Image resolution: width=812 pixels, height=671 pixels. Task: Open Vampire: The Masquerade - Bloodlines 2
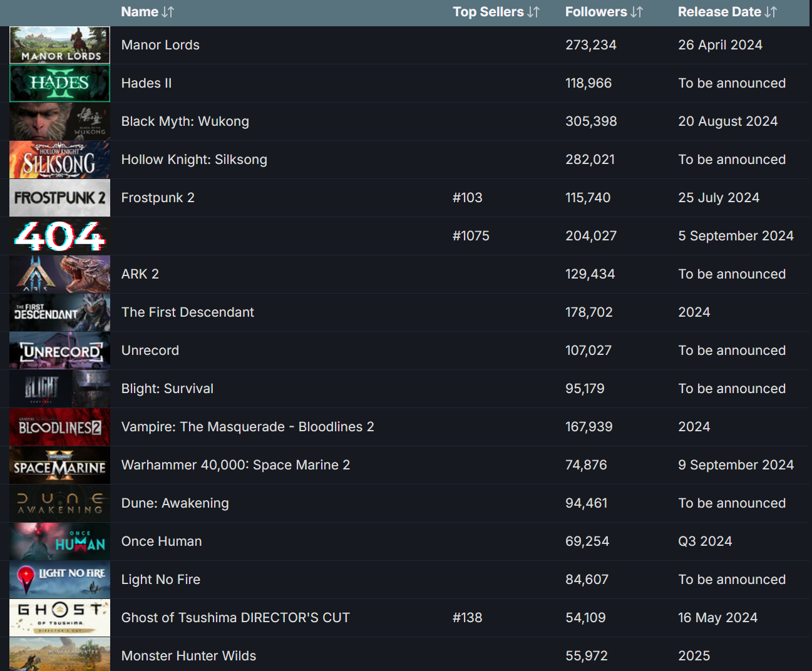[x=248, y=427]
